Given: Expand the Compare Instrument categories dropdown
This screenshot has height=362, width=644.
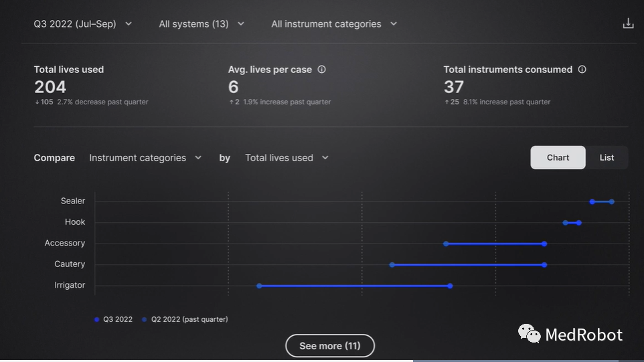Looking at the screenshot, I should tap(145, 158).
